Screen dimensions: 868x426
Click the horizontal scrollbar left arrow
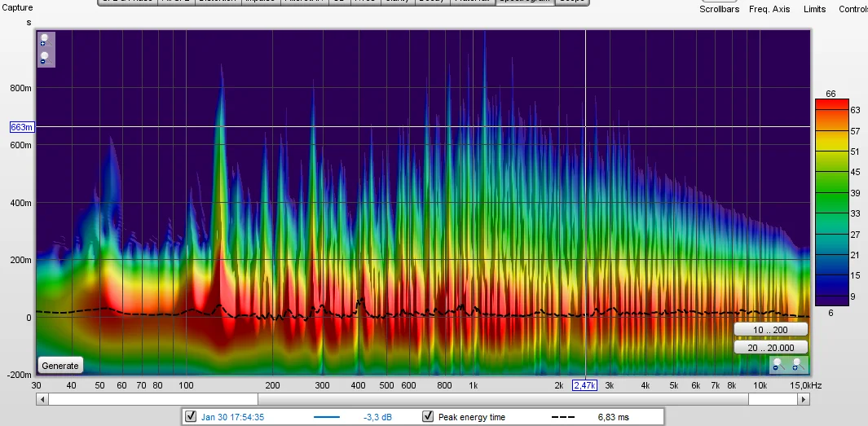[42, 399]
